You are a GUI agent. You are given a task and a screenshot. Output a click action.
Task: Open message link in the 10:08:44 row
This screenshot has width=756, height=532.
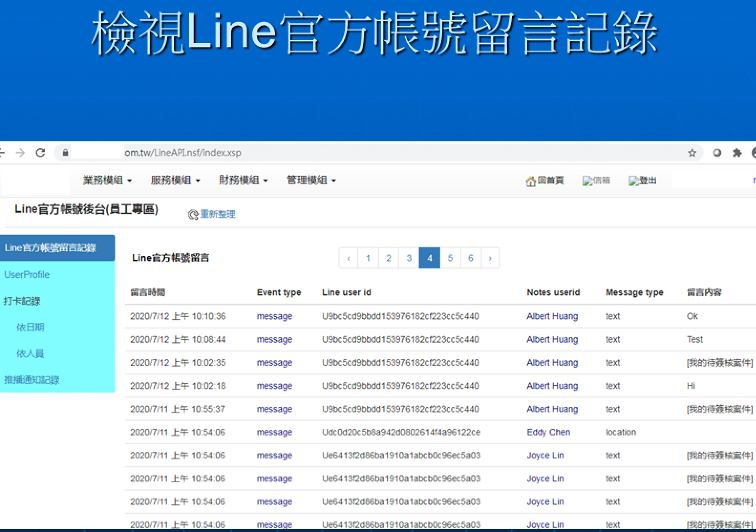click(x=275, y=340)
